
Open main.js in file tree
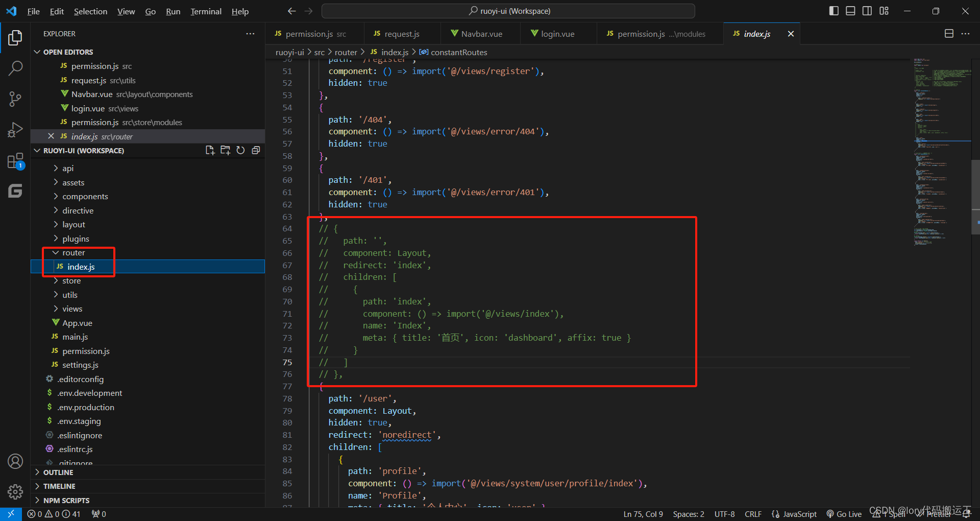[75, 337]
